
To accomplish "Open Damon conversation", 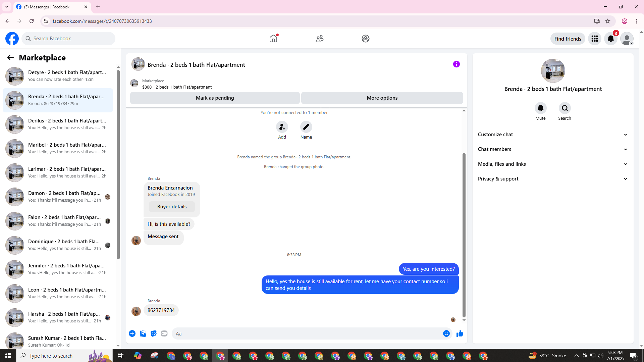I will click(58, 197).
